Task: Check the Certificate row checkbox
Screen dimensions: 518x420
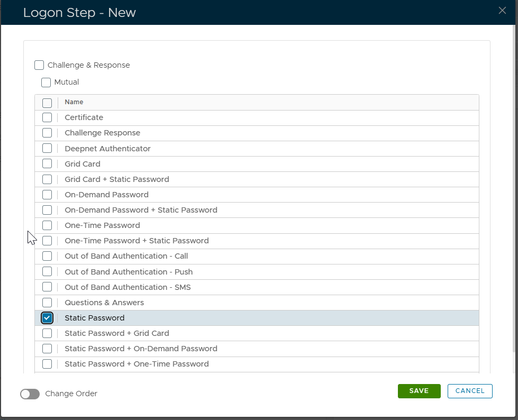Action: (47, 117)
